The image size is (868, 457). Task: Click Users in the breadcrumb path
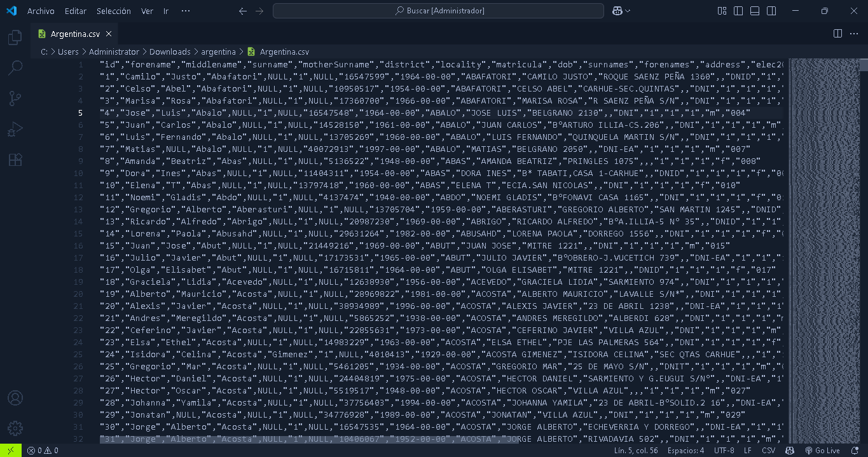(68, 51)
